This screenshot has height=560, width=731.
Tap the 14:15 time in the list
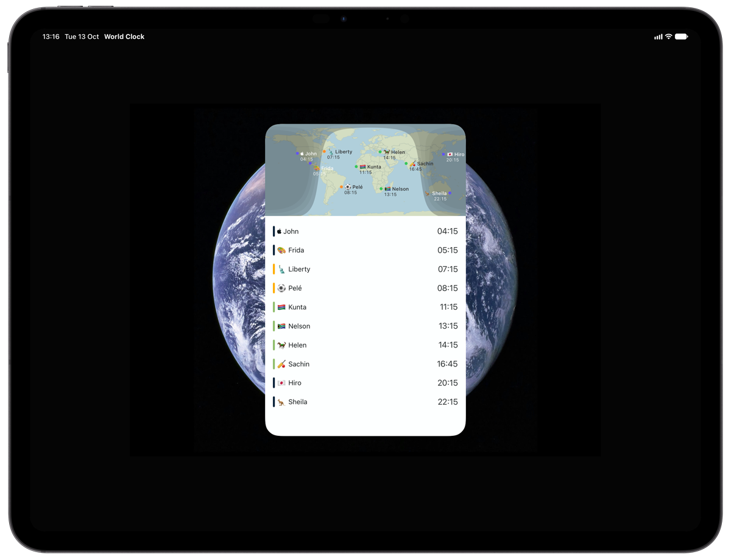pos(448,345)
